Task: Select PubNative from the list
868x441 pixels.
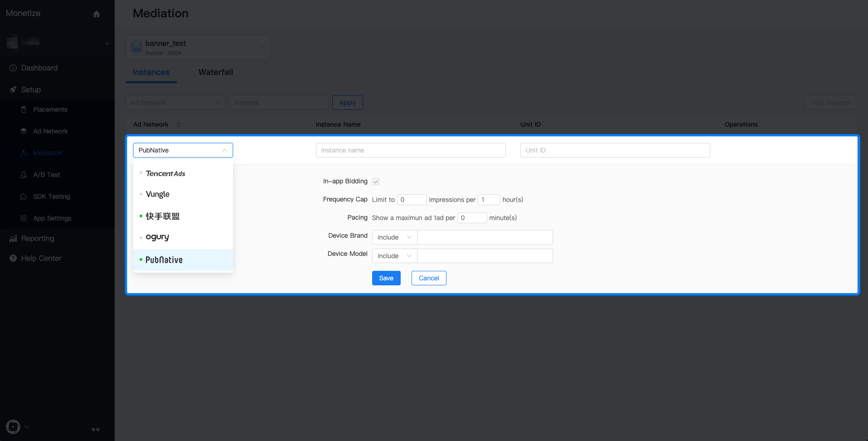Action: coord(183,260)
